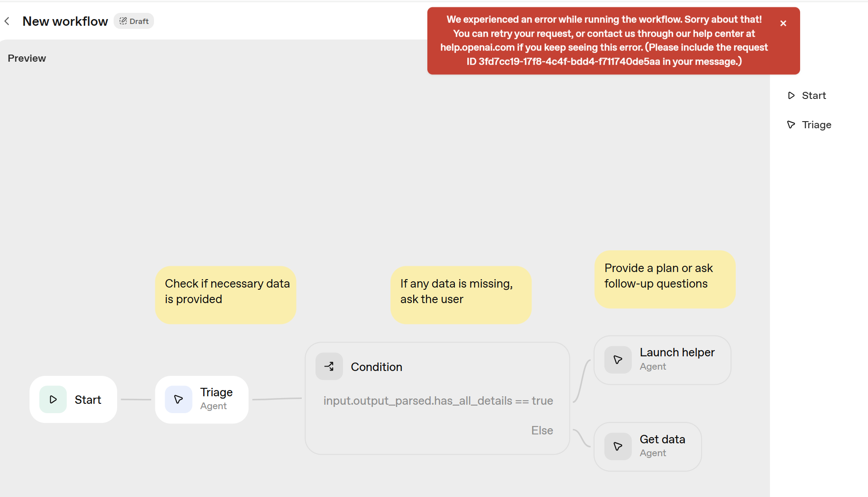
Task: Click the Triage cursor icon in side panel
Action: [x=791, y=125]
